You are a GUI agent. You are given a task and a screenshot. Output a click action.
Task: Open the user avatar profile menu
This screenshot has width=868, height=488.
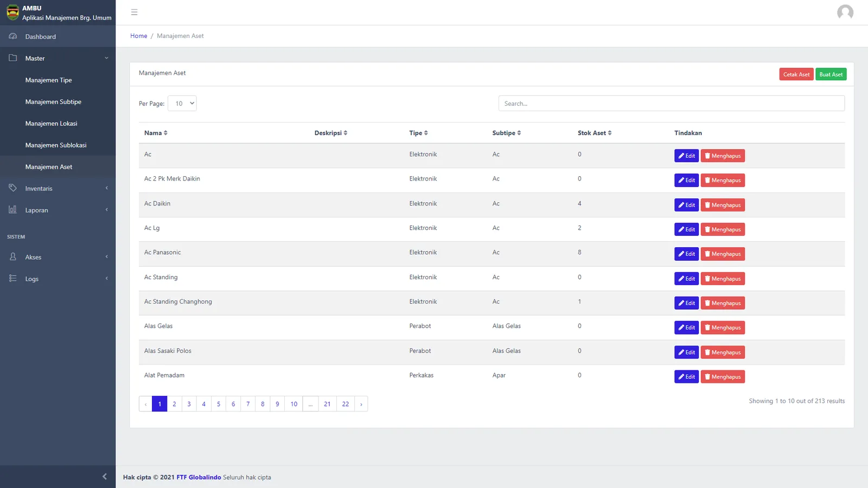click(845, 12)
